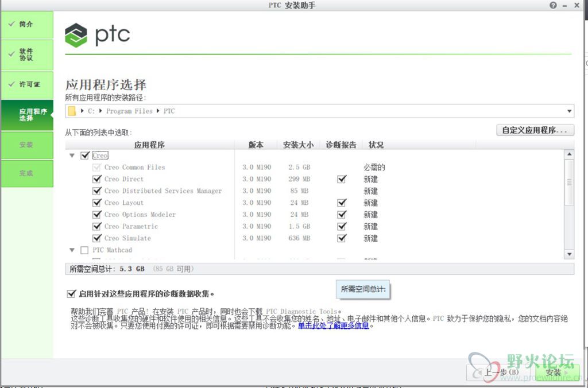Disable diagnostic report for Creo Parametric
588x388 pixels.
[342, 226]
